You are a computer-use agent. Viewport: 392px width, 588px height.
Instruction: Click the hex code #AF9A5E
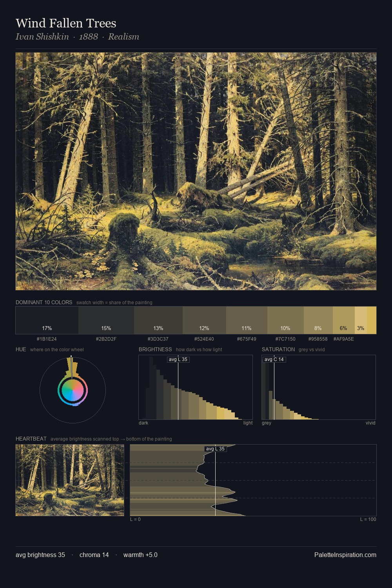point(344,339)
